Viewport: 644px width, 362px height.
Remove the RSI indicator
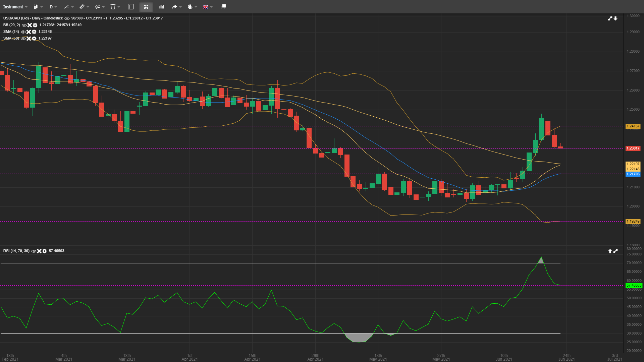(x=39, y=251)
